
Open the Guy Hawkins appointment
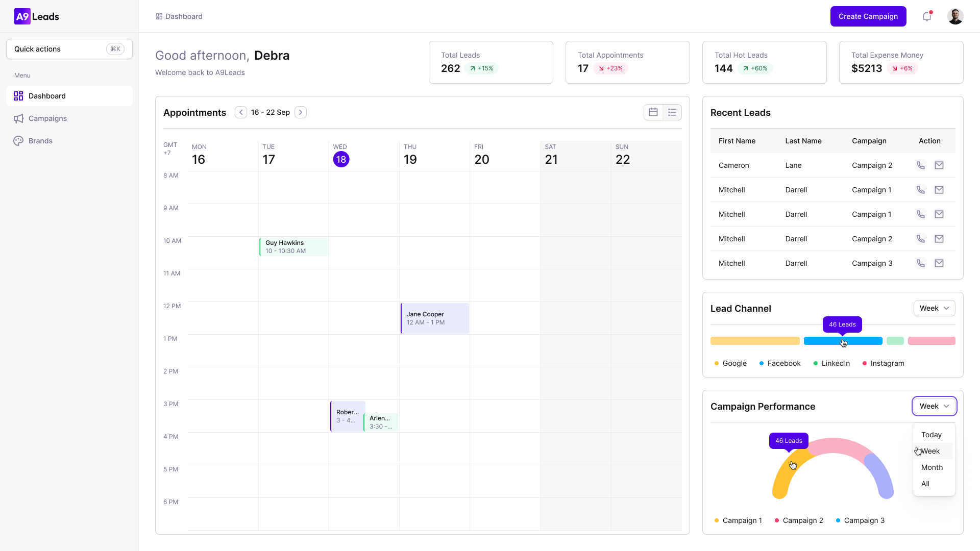coord(293,247)
